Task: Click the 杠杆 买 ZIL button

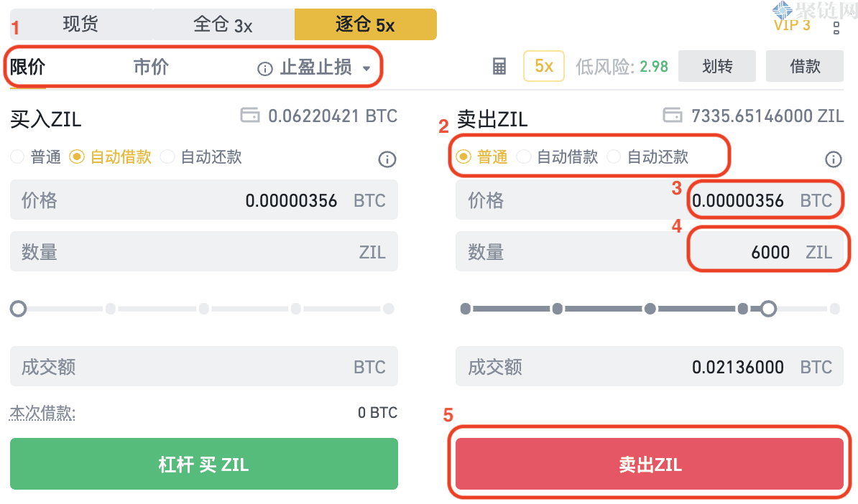Action: [203, 464]
